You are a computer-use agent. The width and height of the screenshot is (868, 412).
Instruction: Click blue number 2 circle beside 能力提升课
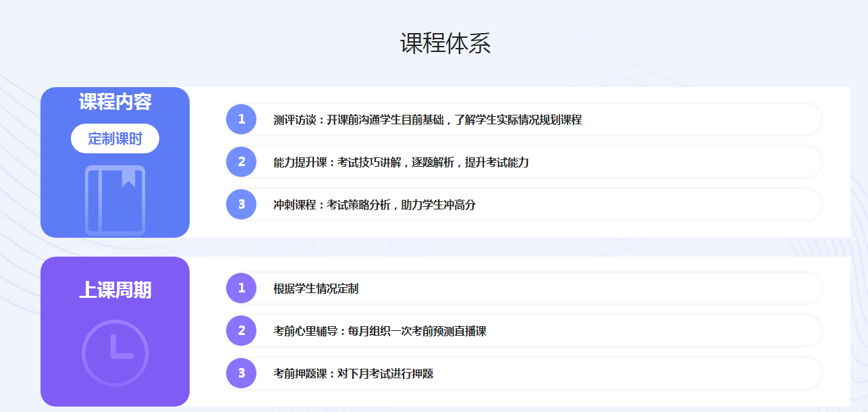[x=241, y=162]
